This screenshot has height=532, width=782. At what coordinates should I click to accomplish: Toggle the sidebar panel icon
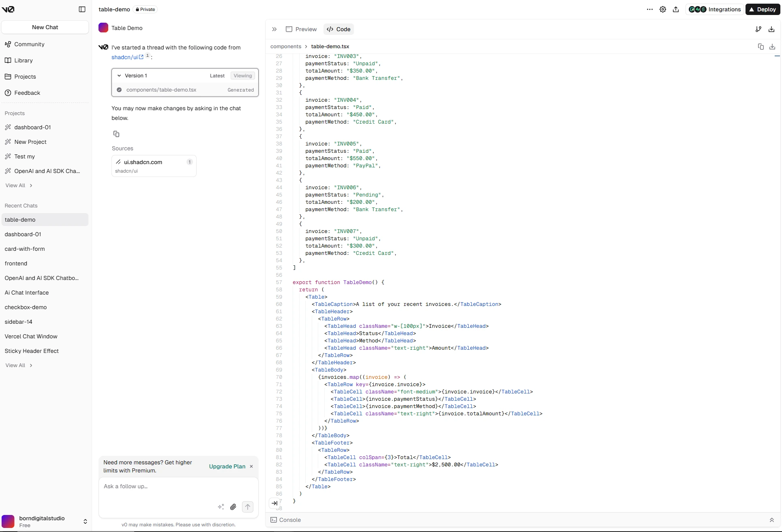[x=82, y=9]
